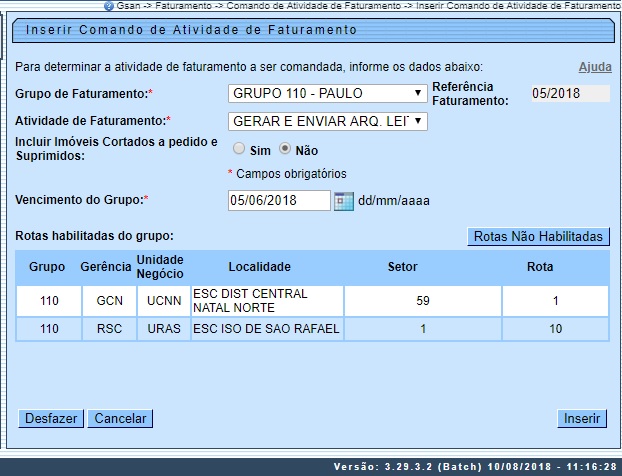The width and height of the screenshot is (622, 476).
Task: Click the Setor column header
Action: [403, 267]
